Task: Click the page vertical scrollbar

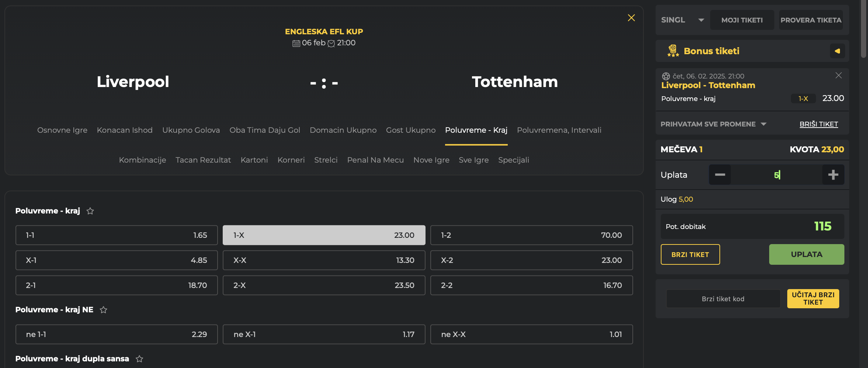Action: click(x=863, y=29)
